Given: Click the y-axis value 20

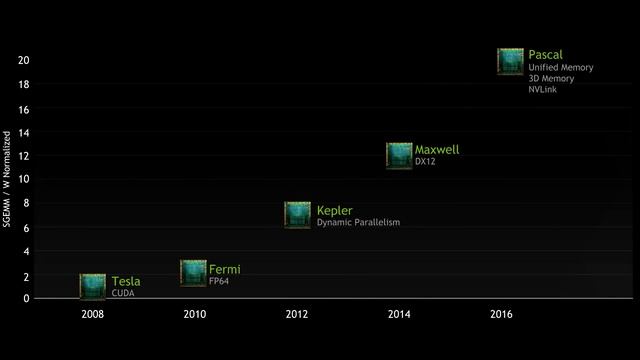Looking at the screenshot, I should pyautogui.click(x=24, y=60).
